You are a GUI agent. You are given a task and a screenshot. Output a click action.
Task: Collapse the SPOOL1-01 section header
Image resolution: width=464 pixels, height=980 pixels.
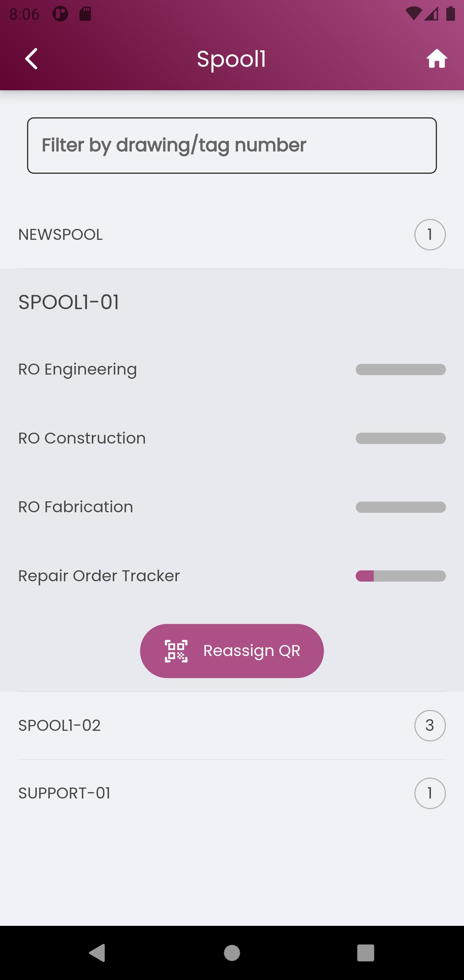(x=232, y=302)
